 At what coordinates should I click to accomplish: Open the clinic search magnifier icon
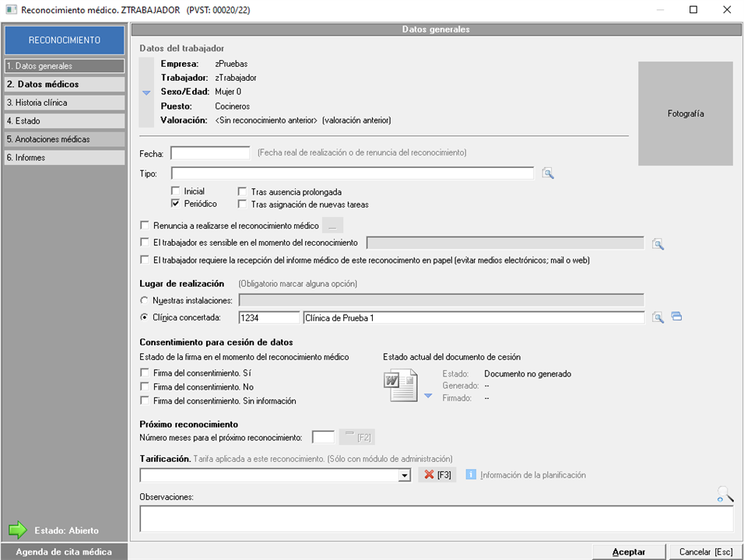click(658, 317)
